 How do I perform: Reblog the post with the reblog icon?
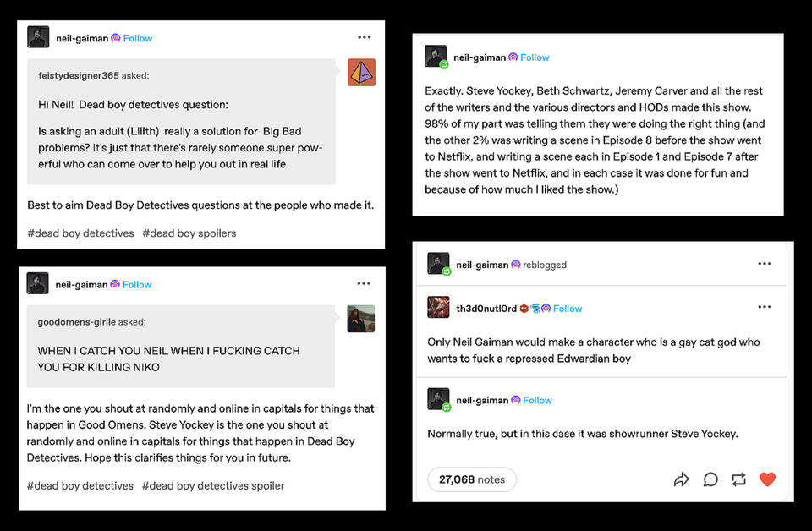click(738, 479)
